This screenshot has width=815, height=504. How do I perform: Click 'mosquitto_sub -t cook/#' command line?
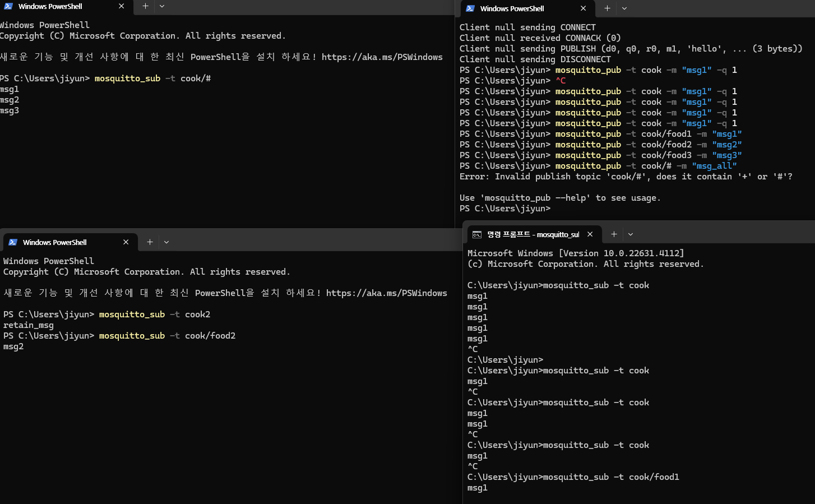152,78
